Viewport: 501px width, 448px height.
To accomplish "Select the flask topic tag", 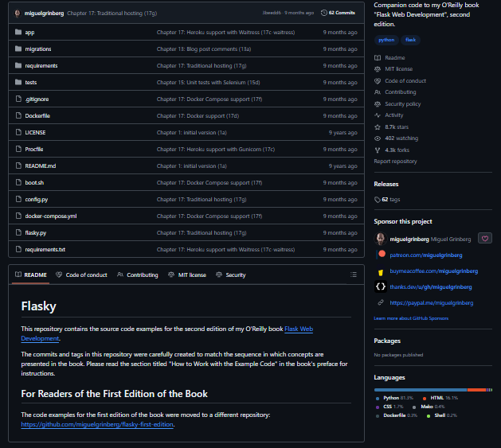I will click(x=410, y=40).
